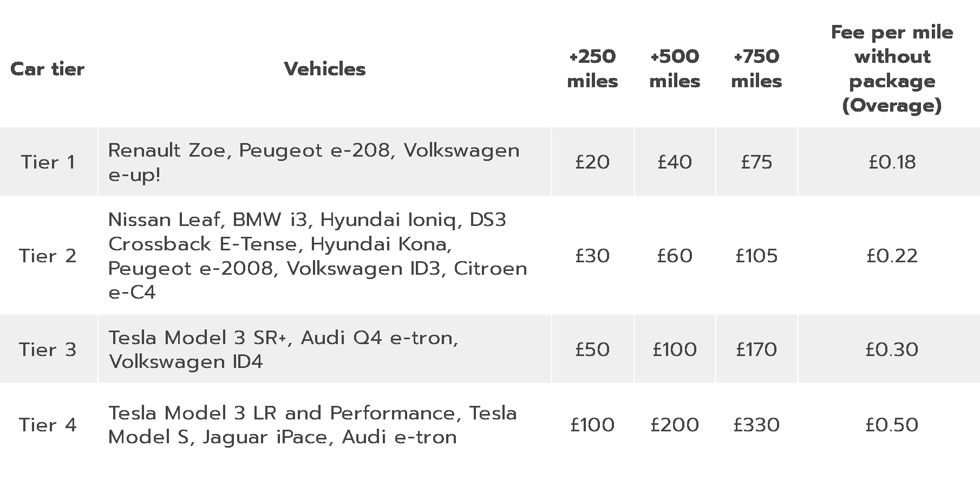Image resolution: width=980 pixels, height=485 pixels.
Task: Select the Tier 4 row label
Action: (x=48, y=425)
